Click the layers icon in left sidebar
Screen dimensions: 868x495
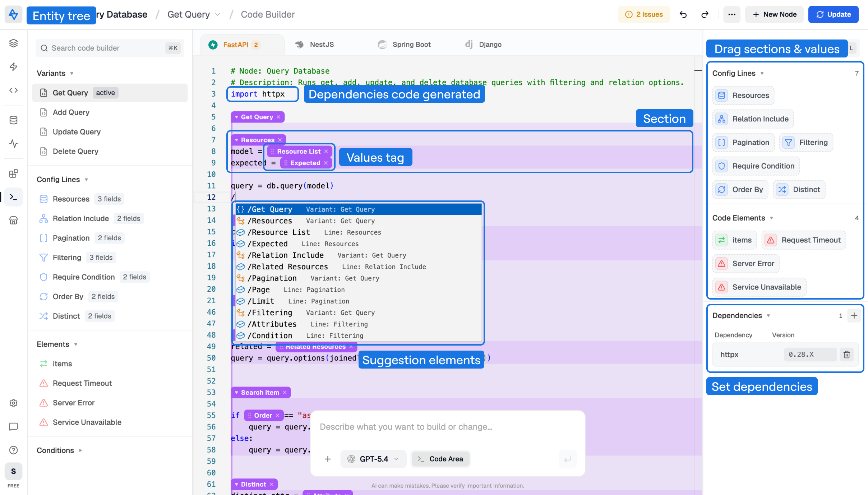tap(13, 43)
